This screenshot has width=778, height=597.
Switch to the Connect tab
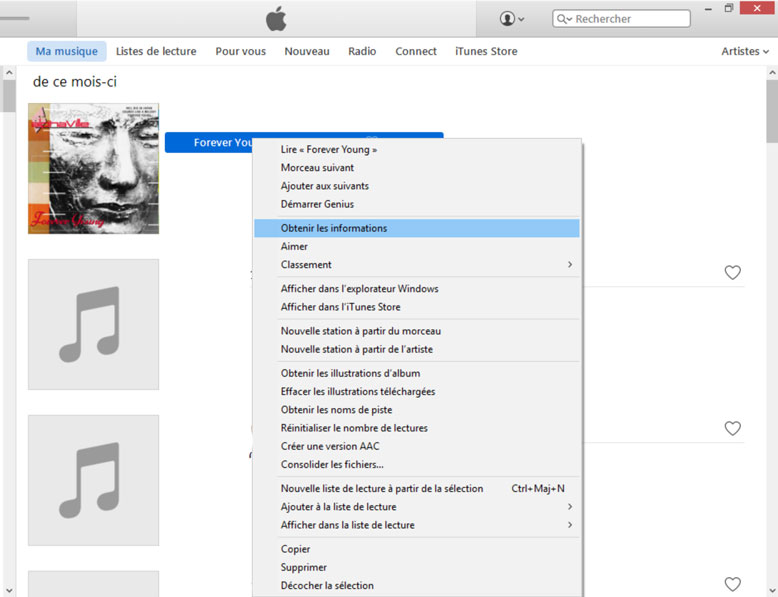pyautogui.click(x=416, y=51)
